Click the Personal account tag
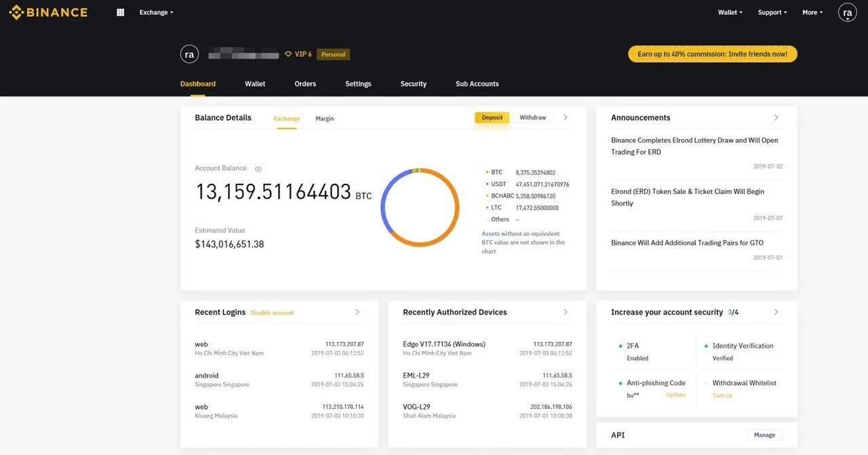 [333, 54]
